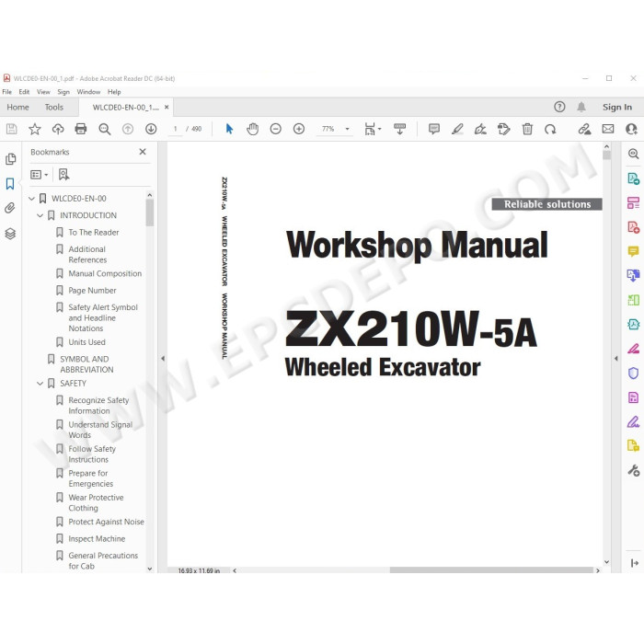Collapse the INTRODUCTION bookmark
Viewport: 644px width, 644px height.
(x=40, y=215)
